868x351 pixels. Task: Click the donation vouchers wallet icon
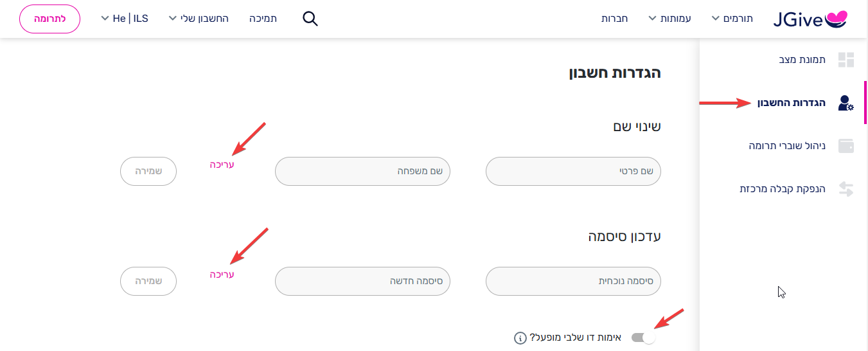tap(846, 146)
